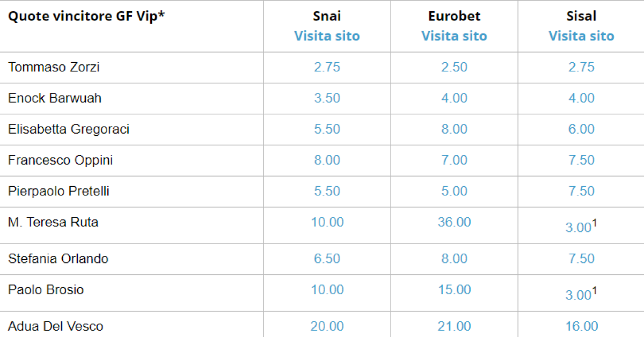Click Tommaso Zorzi Snai odds 2.75
644x337 pixels.
click(327, 67)
